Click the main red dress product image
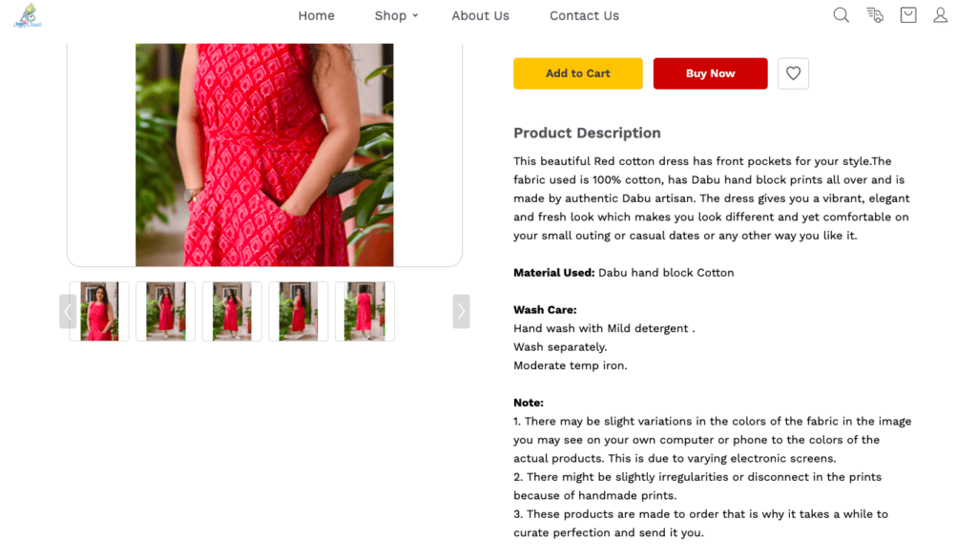 point(264,155)
